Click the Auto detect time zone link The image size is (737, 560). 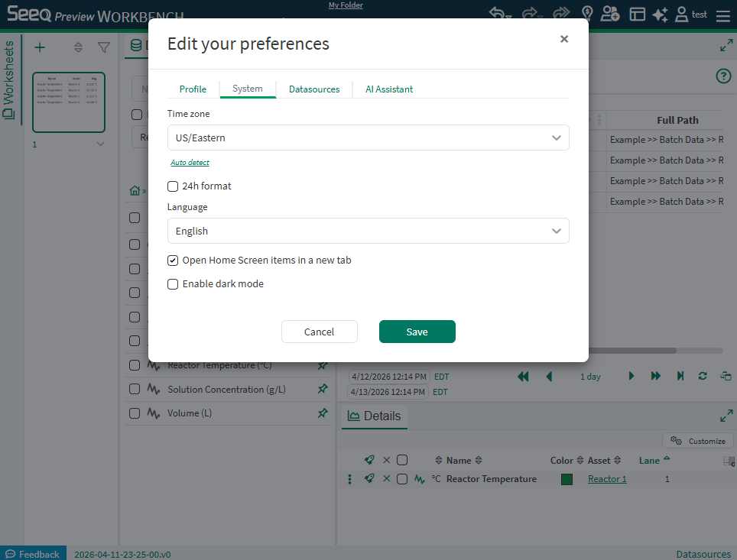pos(190,163)
